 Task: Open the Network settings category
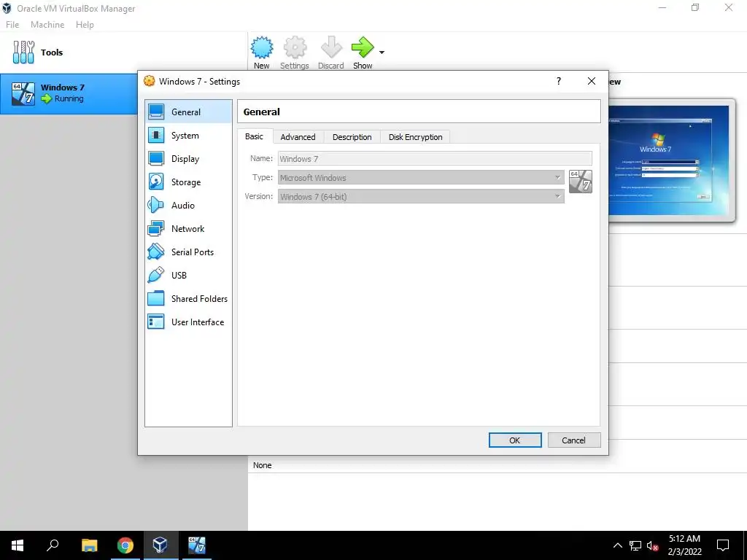click(x=188, y=228)
